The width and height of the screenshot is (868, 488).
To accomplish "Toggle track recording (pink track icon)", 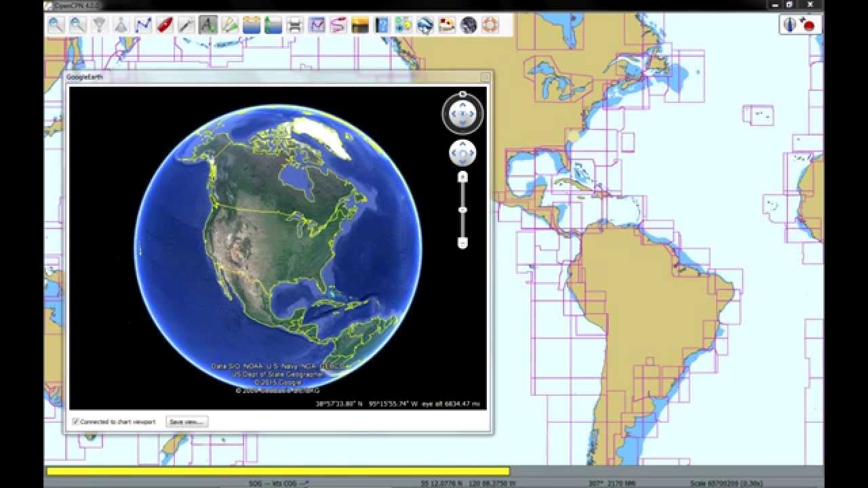I will [338, 26].
